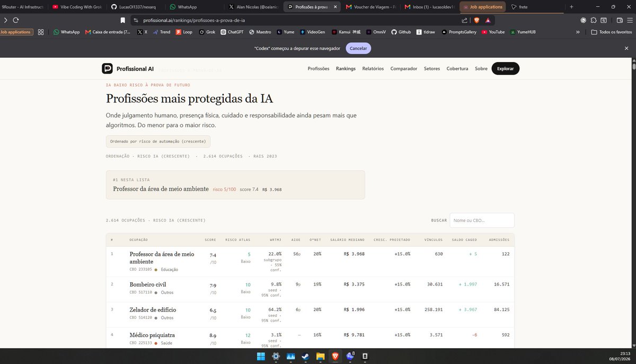This screenshot has width=636, height=364.
Task: Switch to the LucasOl1337/nexarq tab
Action: click(x=136, y=7)
